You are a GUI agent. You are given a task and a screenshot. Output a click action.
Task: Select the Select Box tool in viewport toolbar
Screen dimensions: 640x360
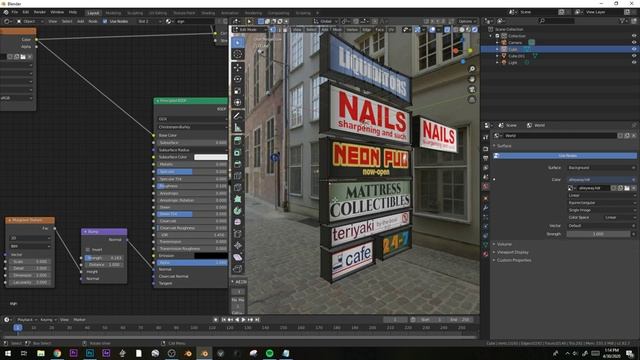click(238, 42)
